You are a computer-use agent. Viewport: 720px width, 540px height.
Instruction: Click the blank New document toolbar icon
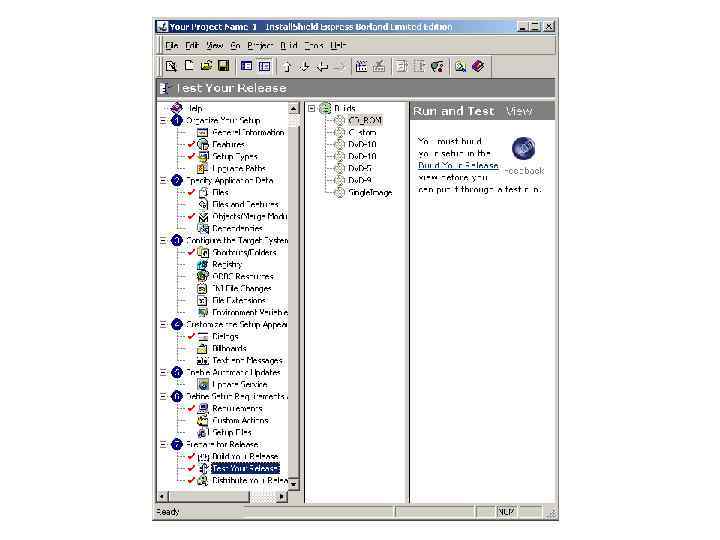coord(189,66)
